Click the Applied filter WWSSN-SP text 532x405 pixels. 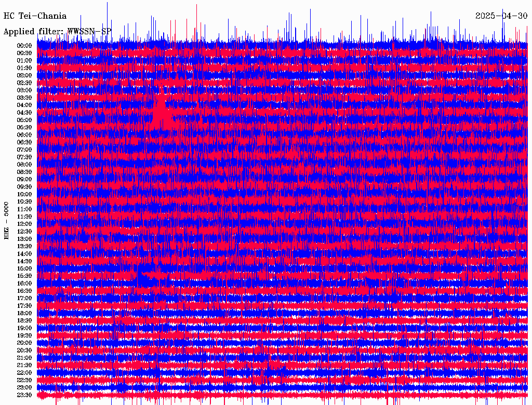click(57, 32)
